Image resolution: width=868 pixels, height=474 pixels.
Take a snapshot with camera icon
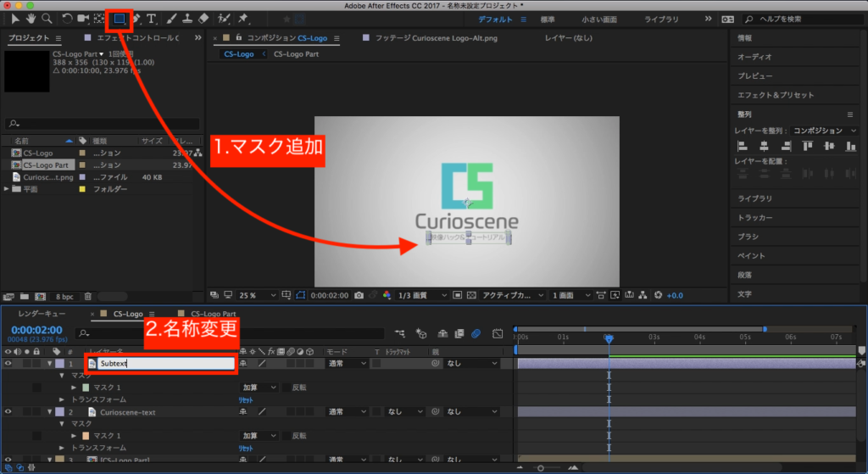click(x=359, y=295)
